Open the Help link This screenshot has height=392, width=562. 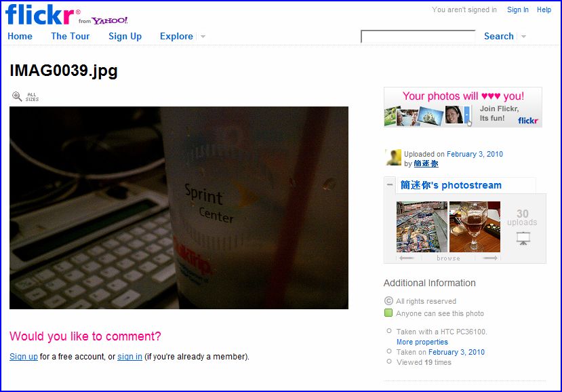[x=544, y=9]
